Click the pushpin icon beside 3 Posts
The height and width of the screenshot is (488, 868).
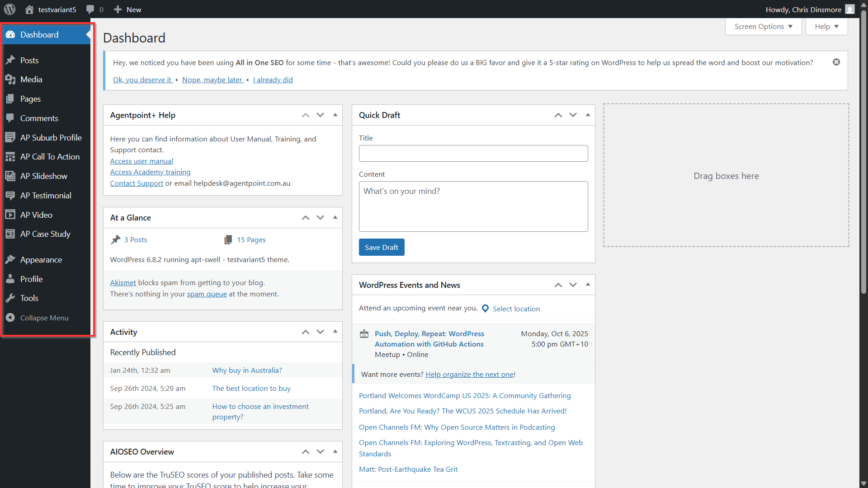(x=116, y=240)
